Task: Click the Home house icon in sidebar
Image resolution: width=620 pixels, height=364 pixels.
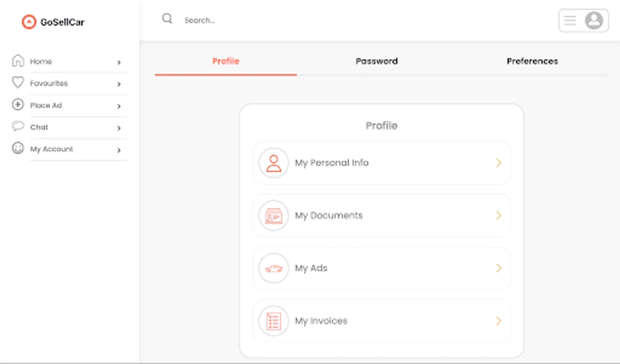Action: [18, 61]
